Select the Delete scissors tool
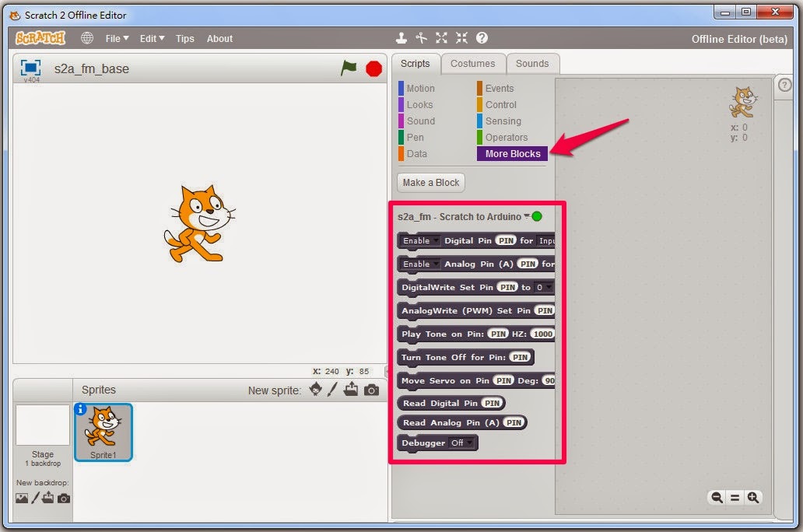 pos(421,38)
